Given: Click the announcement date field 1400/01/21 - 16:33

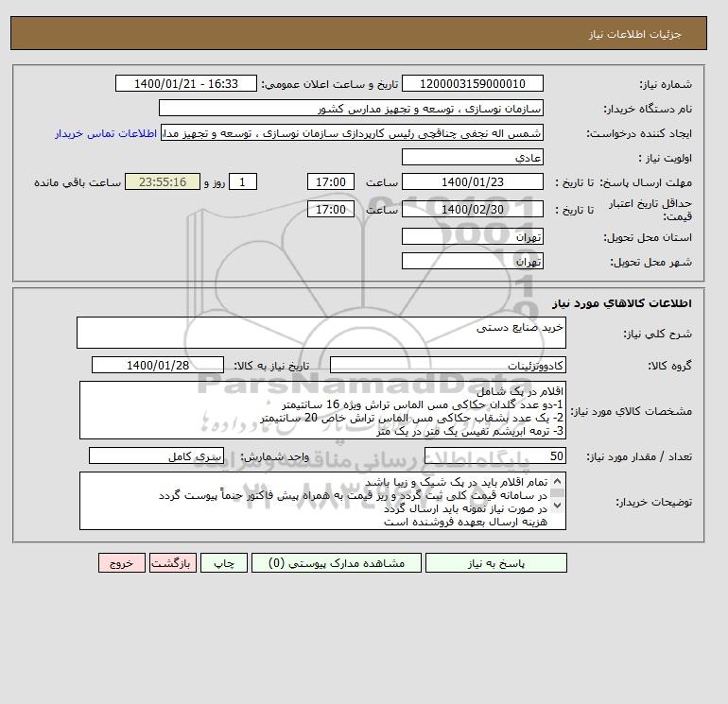Looking at the screenshot, I should (185, 83).
